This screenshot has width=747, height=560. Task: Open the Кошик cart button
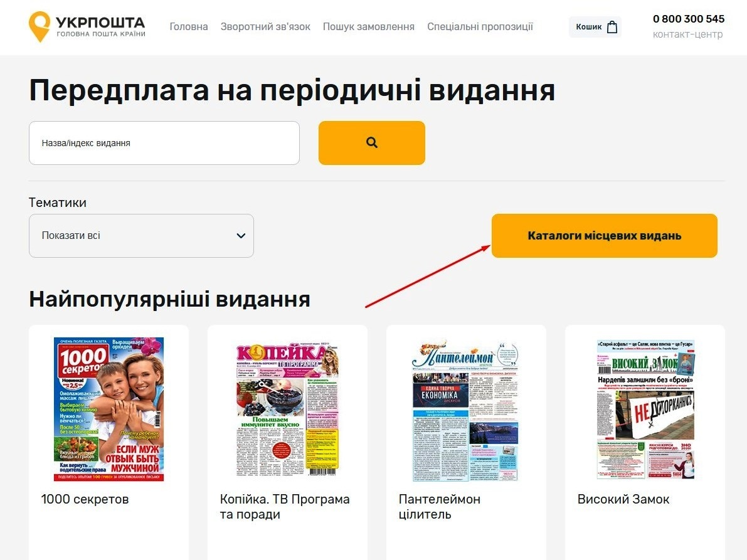coord(595,27)
